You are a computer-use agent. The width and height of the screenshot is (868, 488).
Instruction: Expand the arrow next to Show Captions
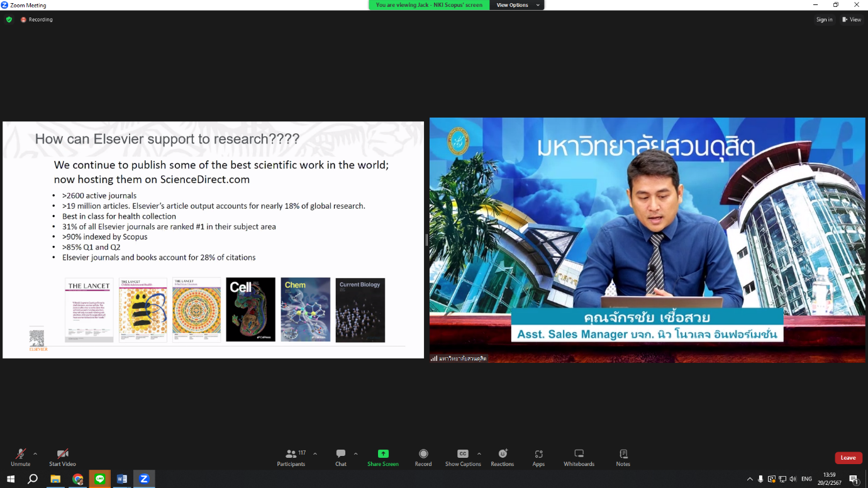(x=479, y=453)
